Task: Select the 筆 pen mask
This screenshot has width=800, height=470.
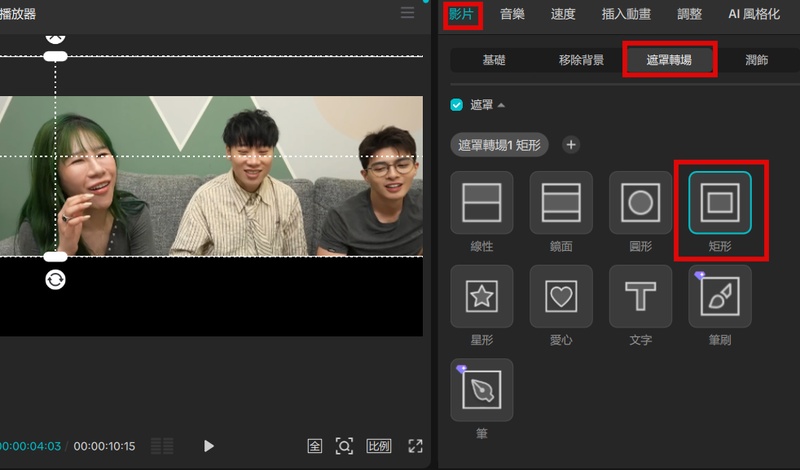Action: 482,390
